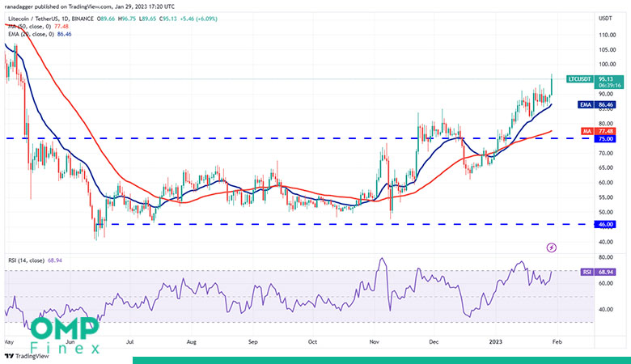Viewport: 631px width, 364px height.
Task: Click the Sep label on time axis
Action: point(252,342)
